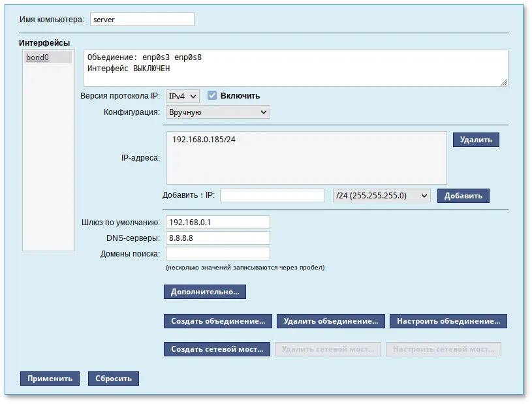Viewport: 532px width, 404px height.
Task: Apply changes with 'Применить' button
Action: 50,379
